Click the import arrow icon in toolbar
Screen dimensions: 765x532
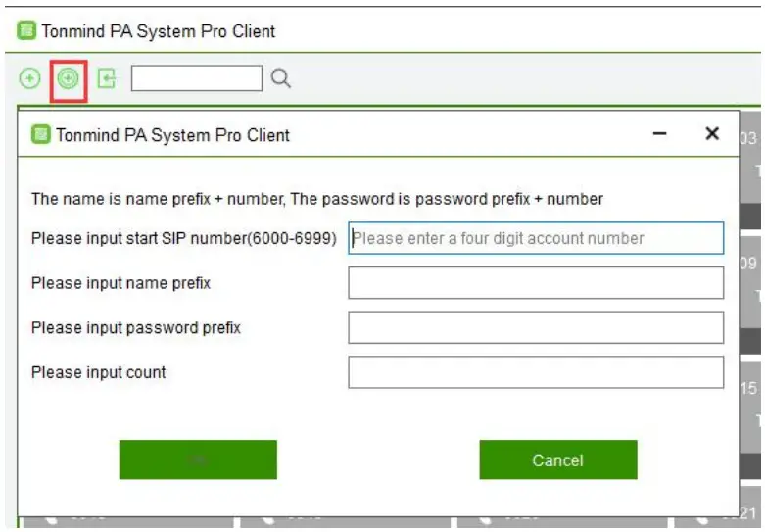click(107, 78)
